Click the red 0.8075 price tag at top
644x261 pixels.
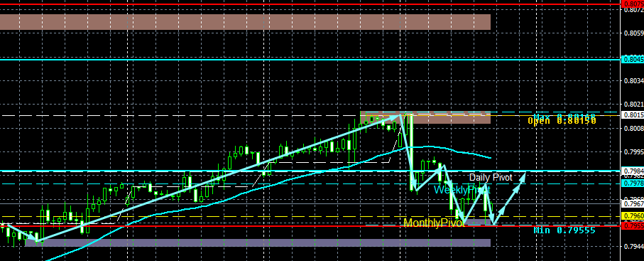click(633, 4)
